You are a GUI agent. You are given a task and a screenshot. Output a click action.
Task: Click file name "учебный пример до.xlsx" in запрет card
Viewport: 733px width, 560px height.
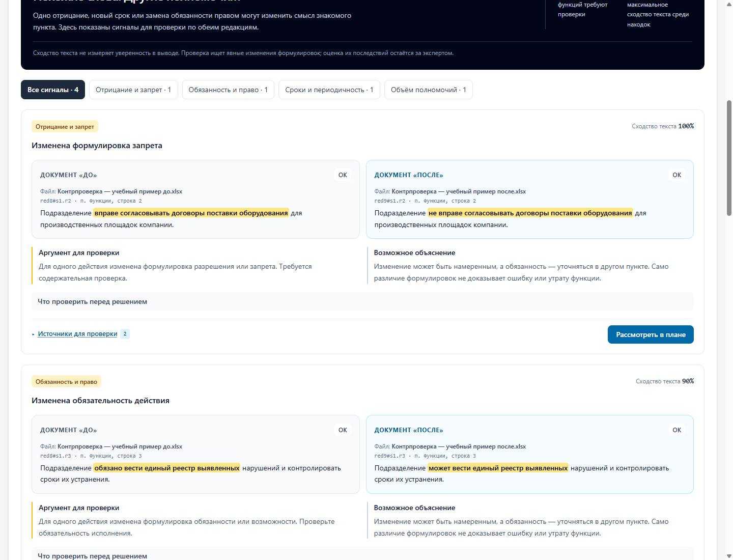(x=120, y=191)
